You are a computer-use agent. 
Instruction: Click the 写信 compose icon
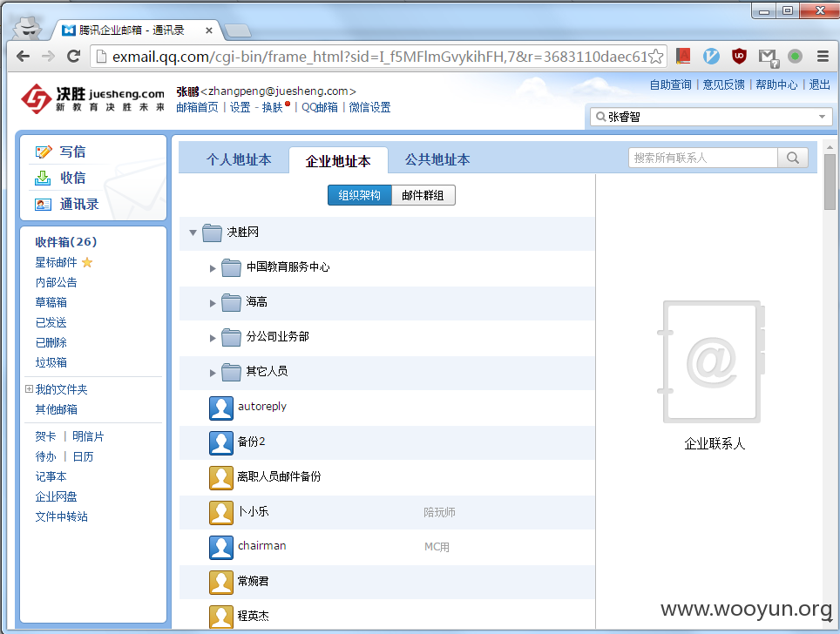44,152
